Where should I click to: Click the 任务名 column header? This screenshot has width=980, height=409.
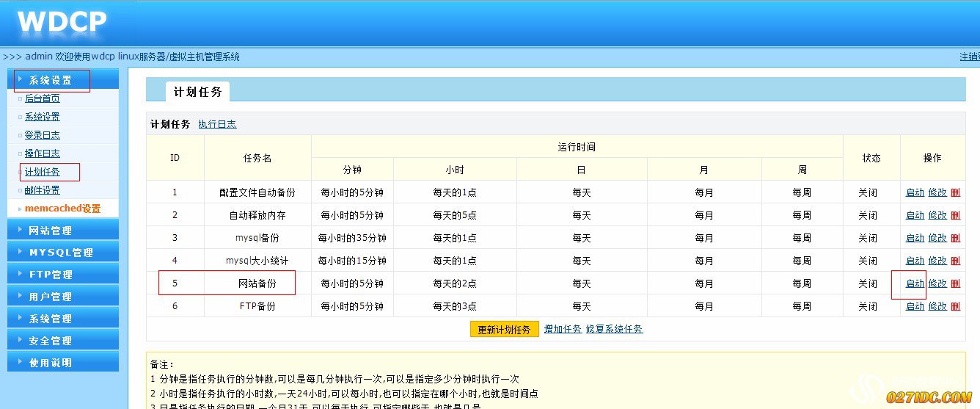pyautogui.click(x=257, y=158)
